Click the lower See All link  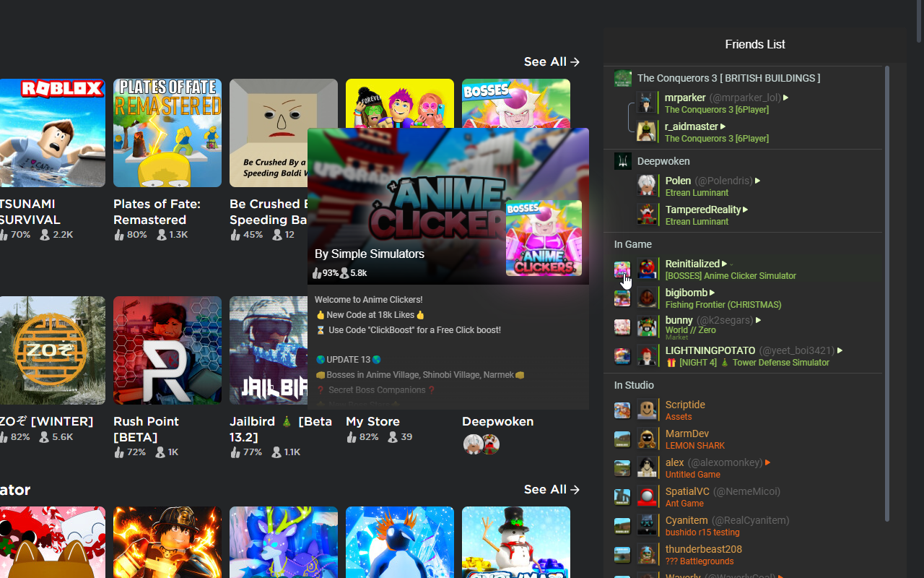pos(552,490)
